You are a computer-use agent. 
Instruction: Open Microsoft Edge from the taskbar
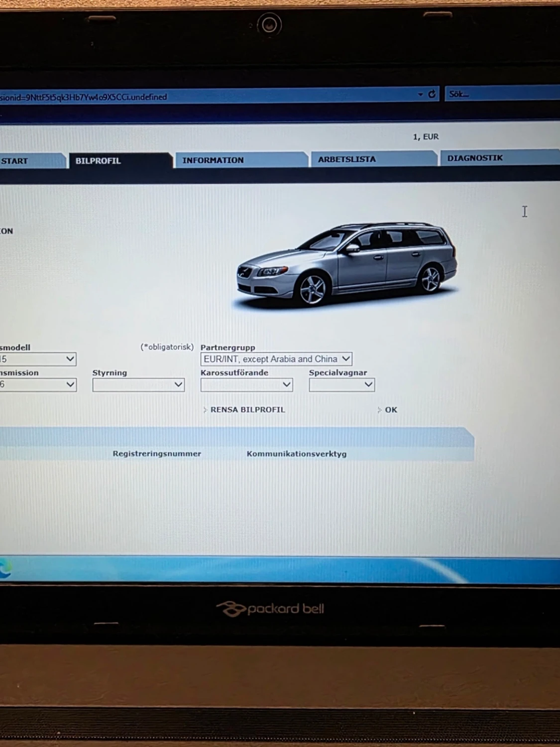click(5, 569)
